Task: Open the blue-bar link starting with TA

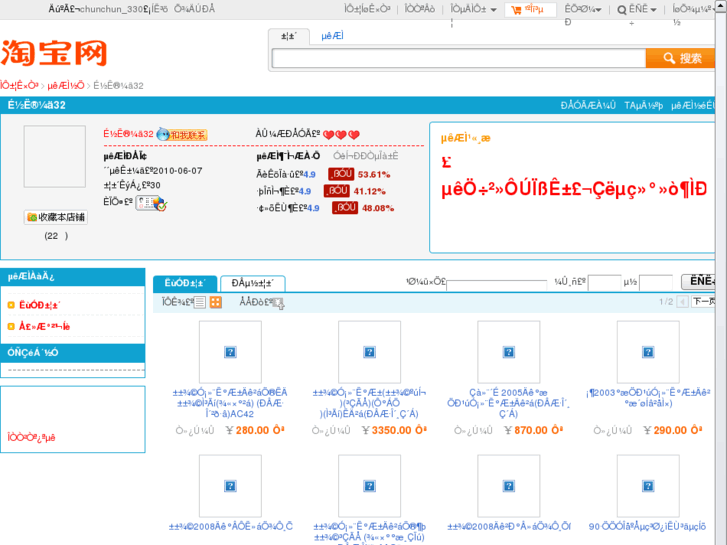Action: [x=644, y=105]
